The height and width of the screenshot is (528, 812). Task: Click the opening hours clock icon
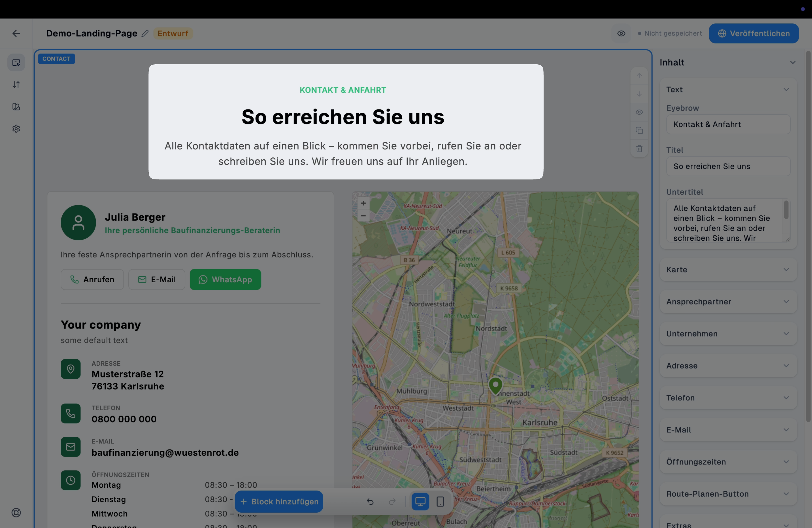tap(71, 480)
